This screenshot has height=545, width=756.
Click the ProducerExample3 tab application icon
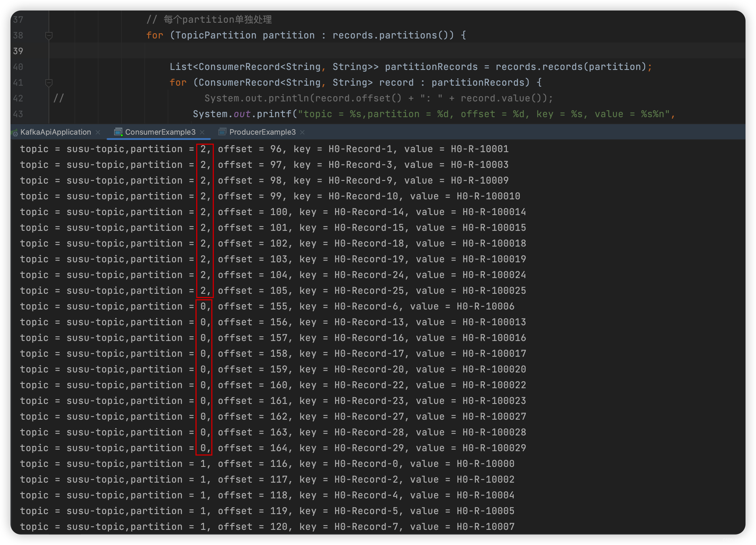click(222, 132)
